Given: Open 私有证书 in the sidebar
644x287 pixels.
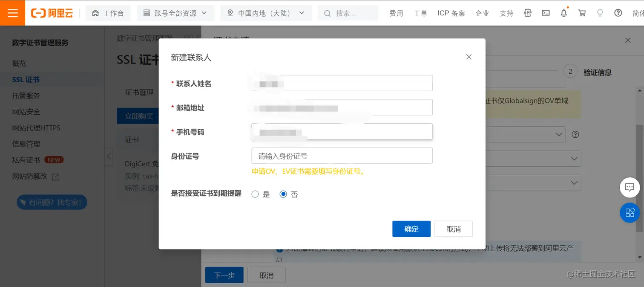Looking at the screenshot, I should click(26, 160).
